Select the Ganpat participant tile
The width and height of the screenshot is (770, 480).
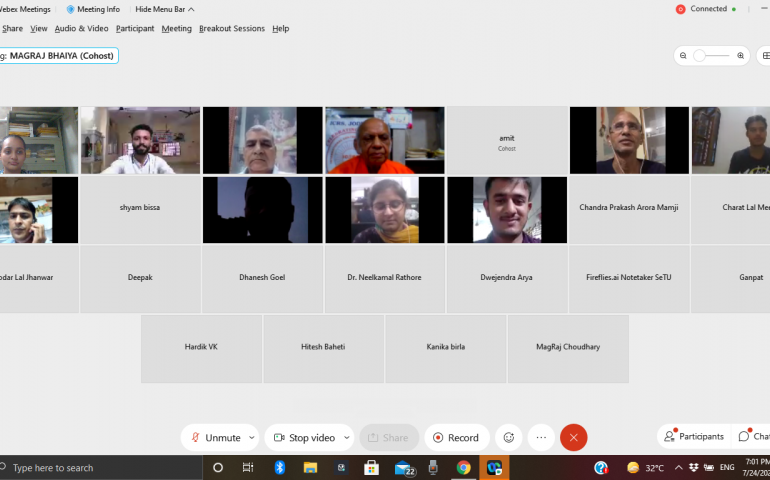(731, 279)
